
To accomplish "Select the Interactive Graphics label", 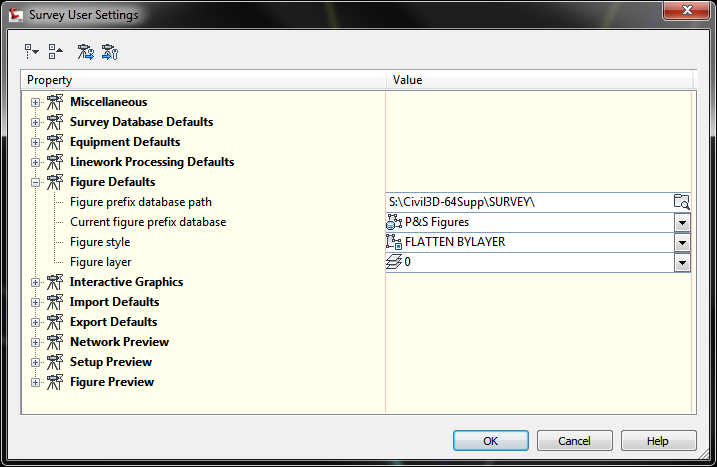I will tap(126, 282).
